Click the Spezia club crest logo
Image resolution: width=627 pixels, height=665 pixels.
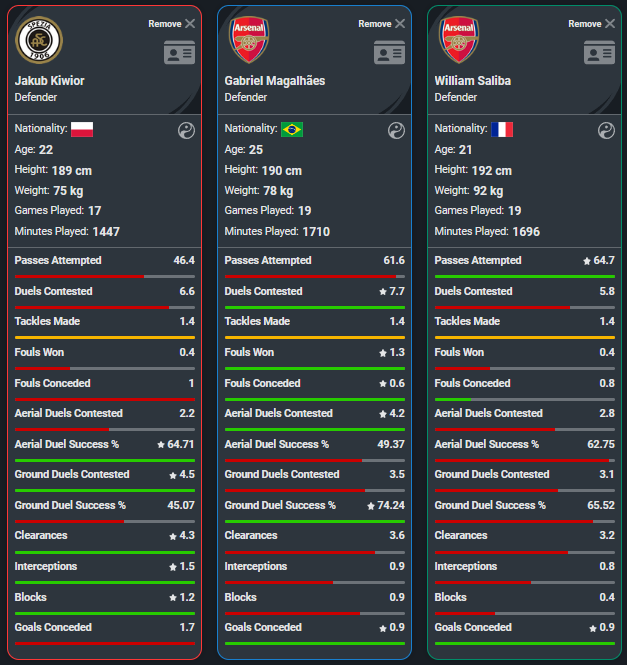[39, 40]
